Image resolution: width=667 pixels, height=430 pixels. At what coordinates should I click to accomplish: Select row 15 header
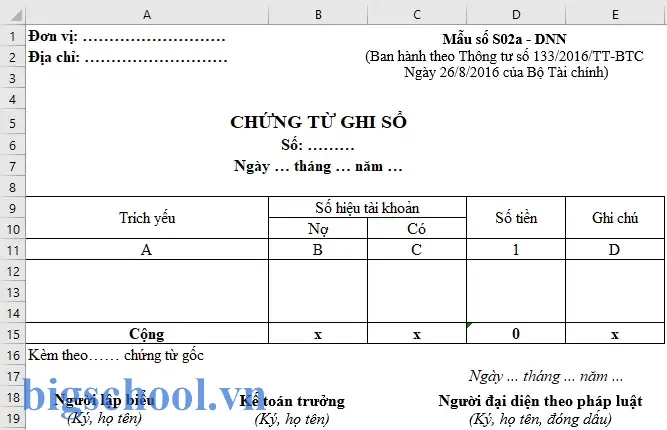[13, 334]
